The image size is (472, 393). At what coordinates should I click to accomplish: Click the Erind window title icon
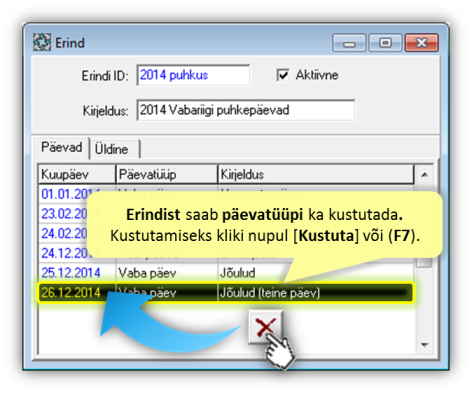click(x=42, y=42)
